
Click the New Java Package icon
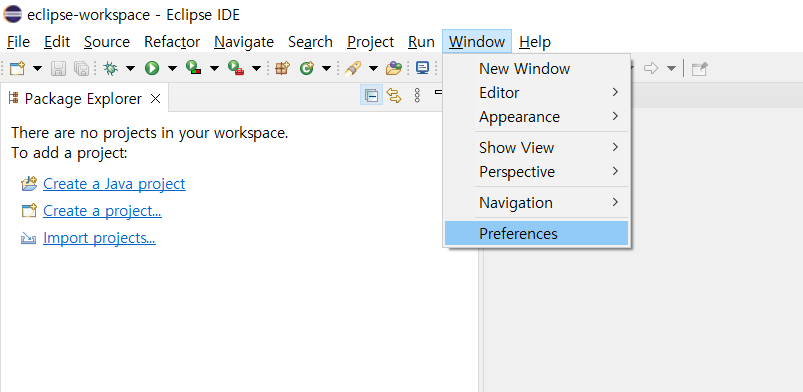coord(283,68)
